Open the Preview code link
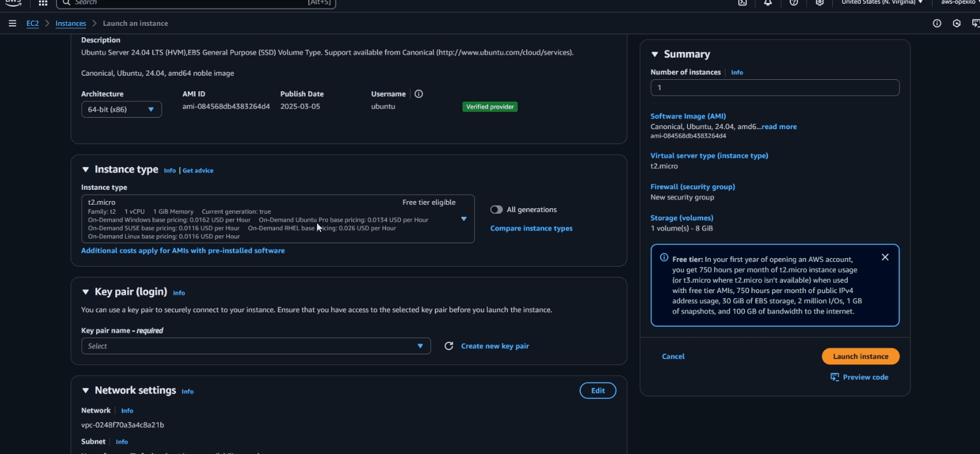Screen dimensions: 980x454 point(859,377)
